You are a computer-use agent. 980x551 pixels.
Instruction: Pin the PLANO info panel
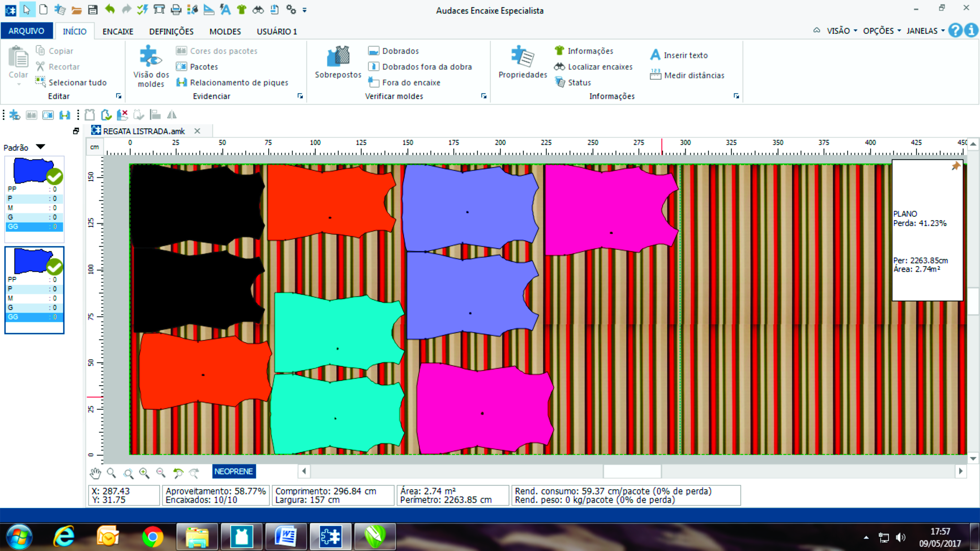pyautogui.click(x=956, y=166)
